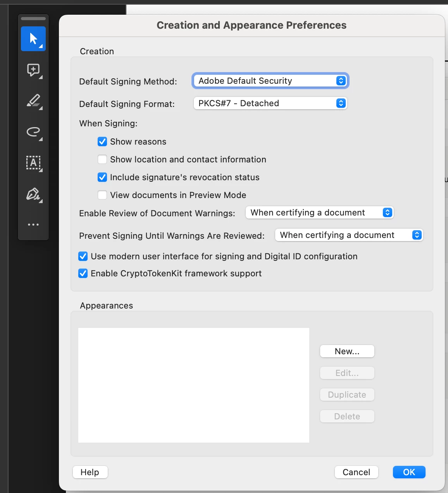The height and width of the screenshot is (493, 448).
Task: Expand Enable Review of Document Warnings menu
Action: (x=320, y=212)
